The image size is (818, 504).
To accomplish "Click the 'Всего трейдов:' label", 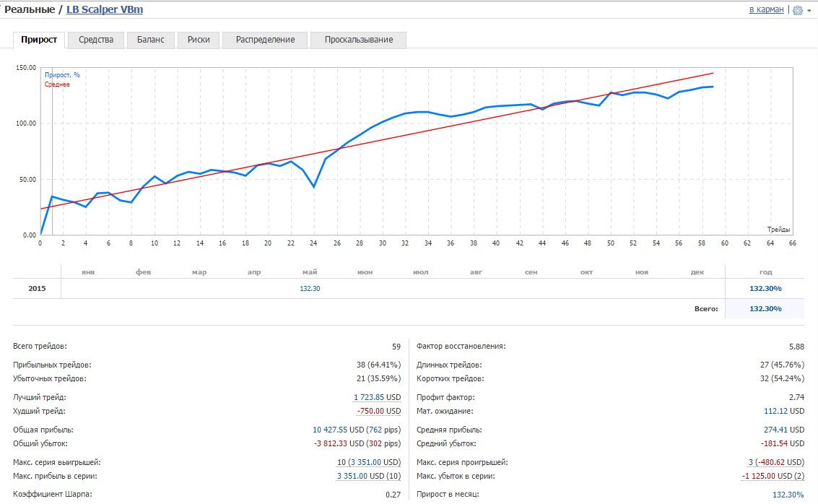I will (x=40, y=347).
